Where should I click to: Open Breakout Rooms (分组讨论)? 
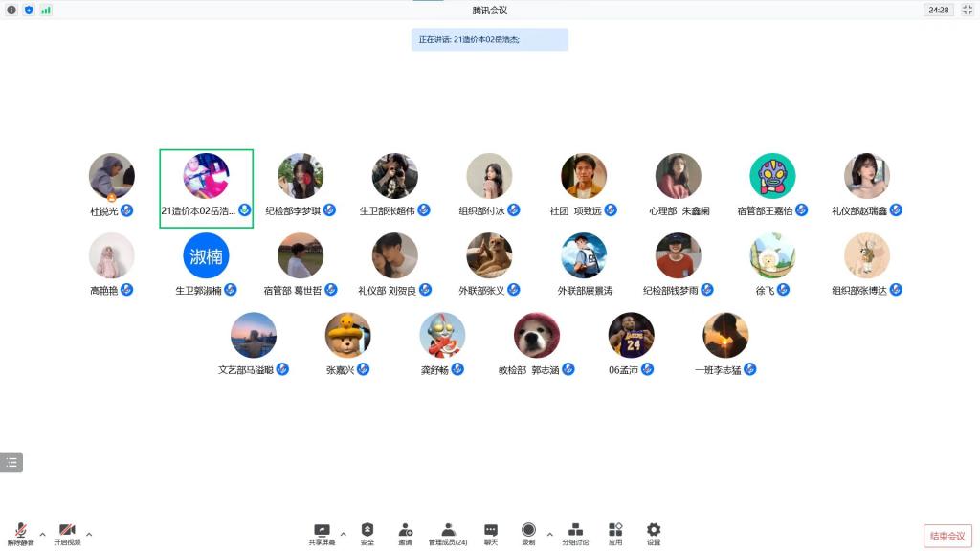pos(575,533)
